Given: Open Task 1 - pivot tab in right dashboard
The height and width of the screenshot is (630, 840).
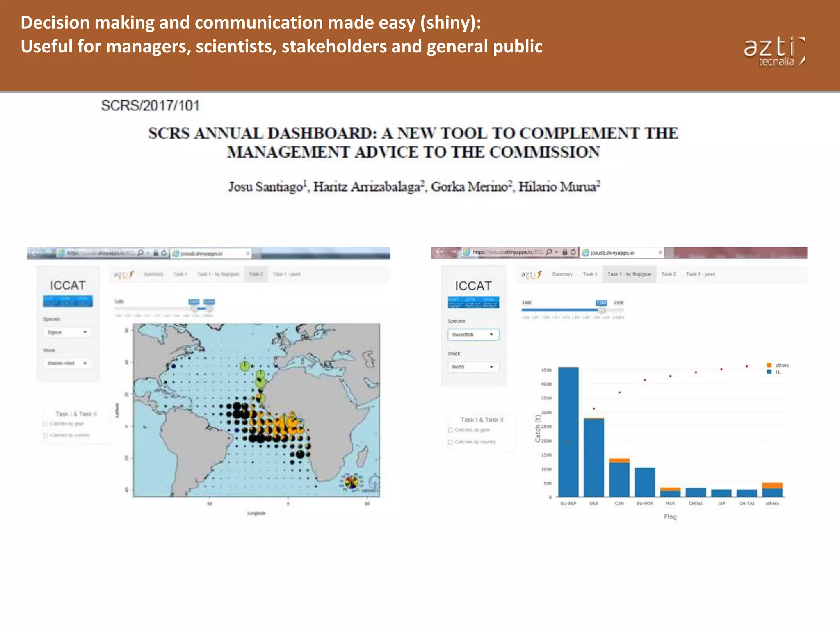Looking at the screenshot, I should pyautogui.click(x=701, y=274).
